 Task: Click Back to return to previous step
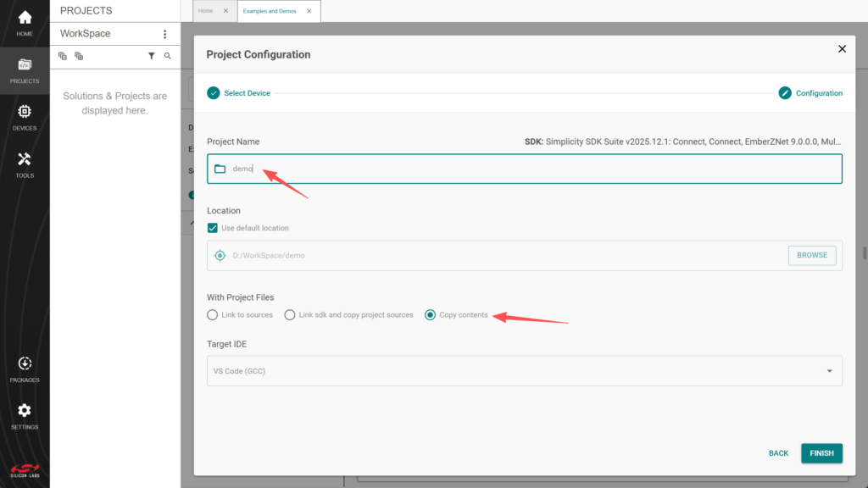778,453
